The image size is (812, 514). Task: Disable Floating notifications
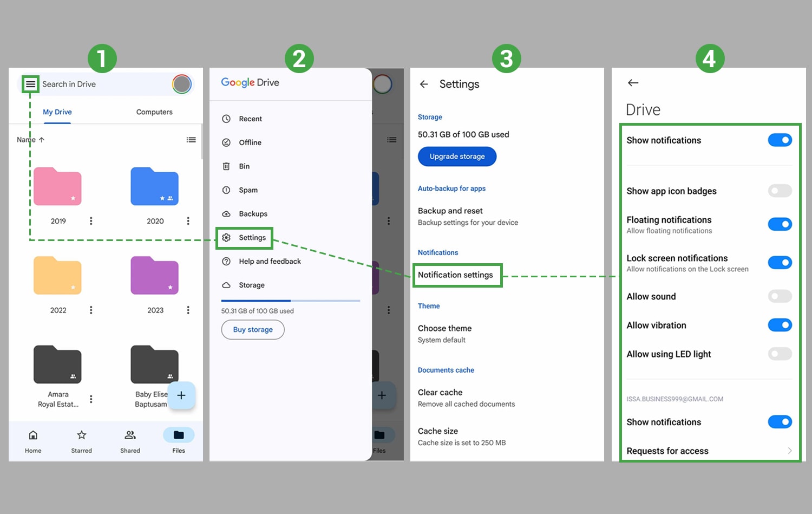click(780, 224)
